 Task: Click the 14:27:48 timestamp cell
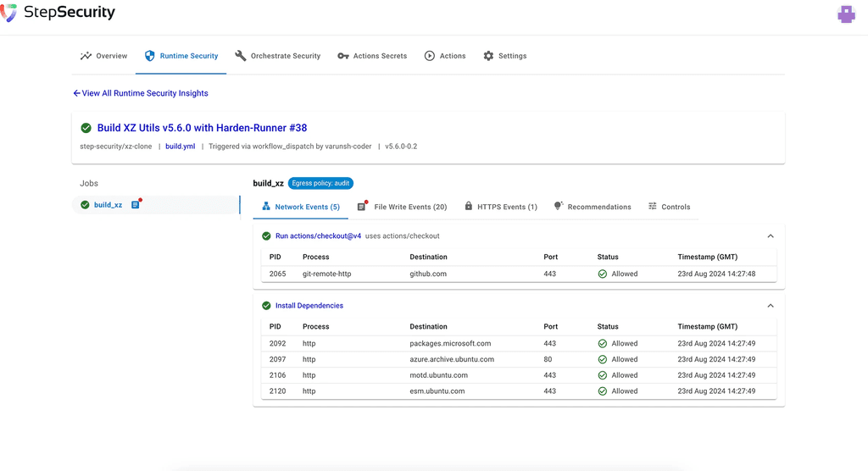click(x=716, y=274)
